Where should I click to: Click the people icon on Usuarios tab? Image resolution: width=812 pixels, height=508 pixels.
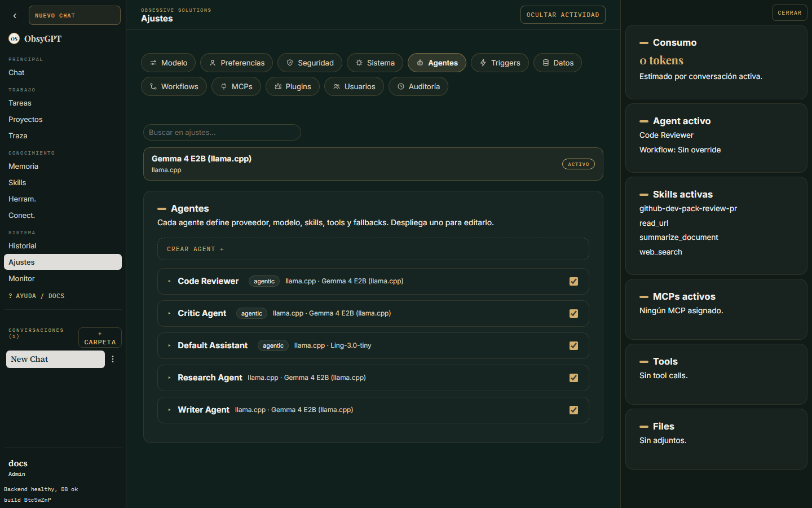click(x=337, y=86)
